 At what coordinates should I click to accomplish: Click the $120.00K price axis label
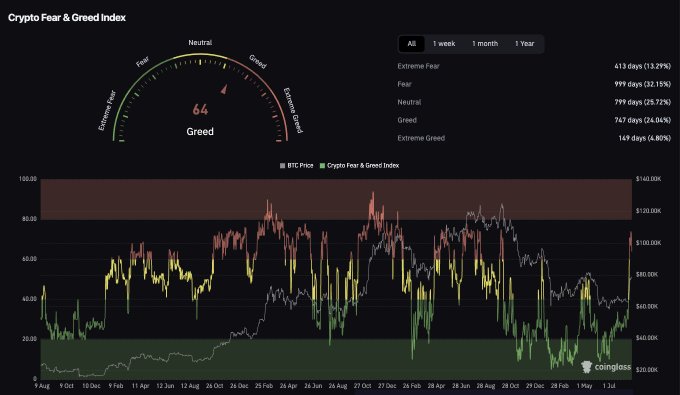click(649, 211)
